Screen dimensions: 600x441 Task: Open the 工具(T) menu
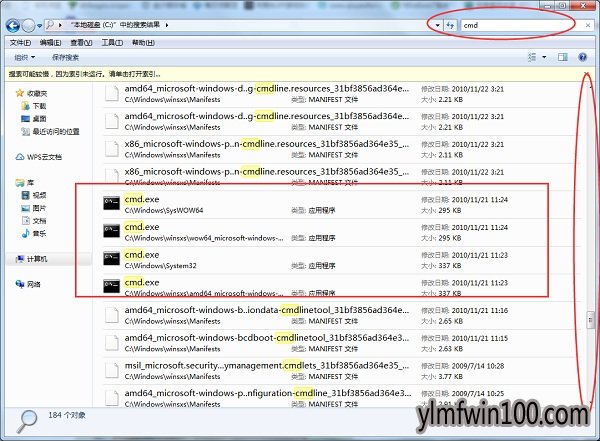pyautogui.click(x=112, y=42)
